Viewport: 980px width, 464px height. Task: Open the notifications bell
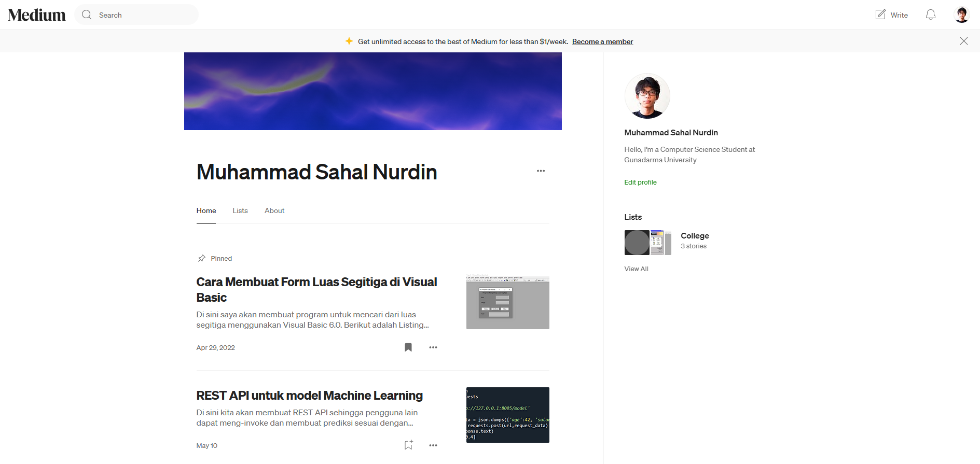click(x=930, y=15)
